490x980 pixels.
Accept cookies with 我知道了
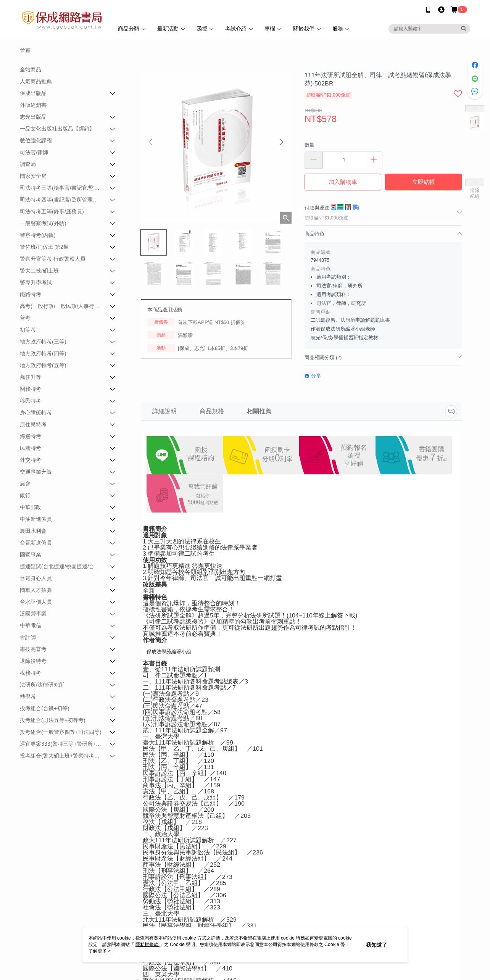(x=376, y=945)
